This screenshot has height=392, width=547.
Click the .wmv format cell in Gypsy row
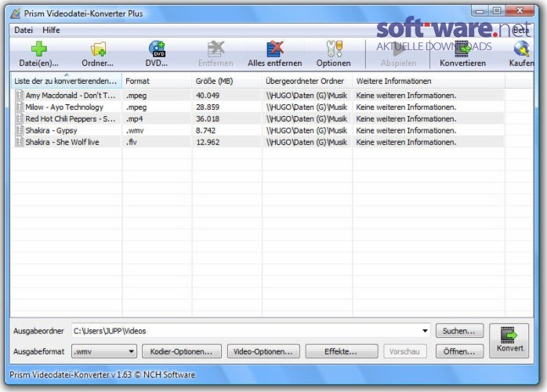tap(135, 131)
